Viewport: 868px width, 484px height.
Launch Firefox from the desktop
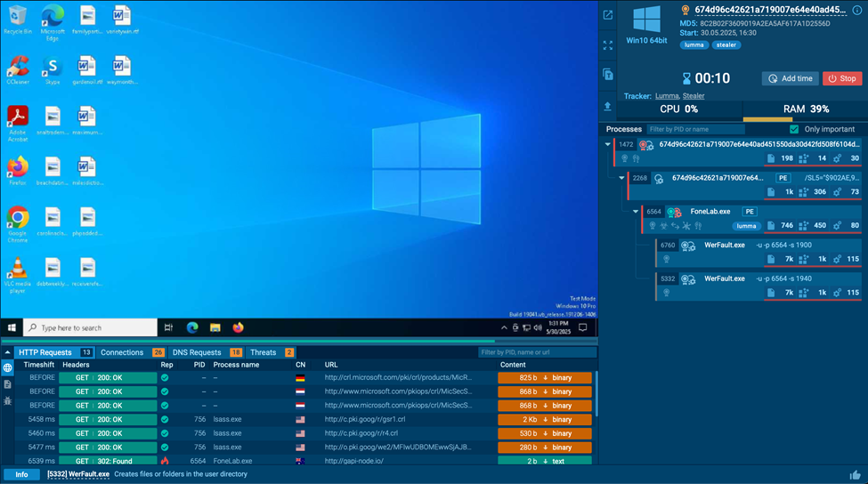(x=18, y=171)
